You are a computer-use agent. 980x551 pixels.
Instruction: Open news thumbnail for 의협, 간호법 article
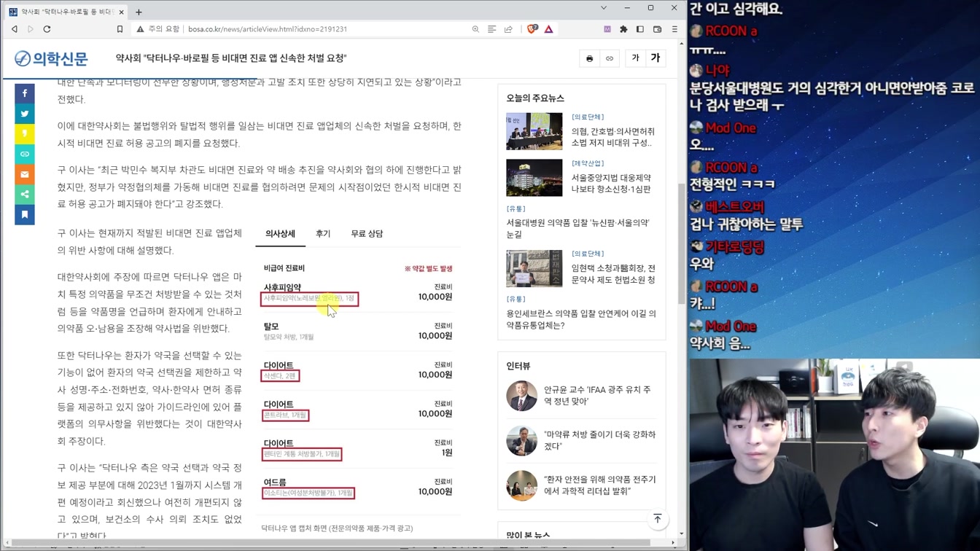534,131
